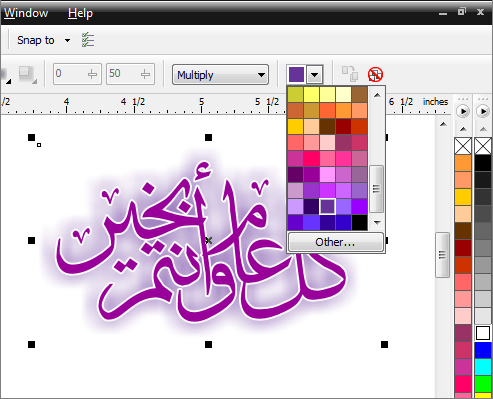The width and height of the screenshot is (493, 399).
Task: Select blue in the right-hand palette
Action: click(x=483, y=350)
